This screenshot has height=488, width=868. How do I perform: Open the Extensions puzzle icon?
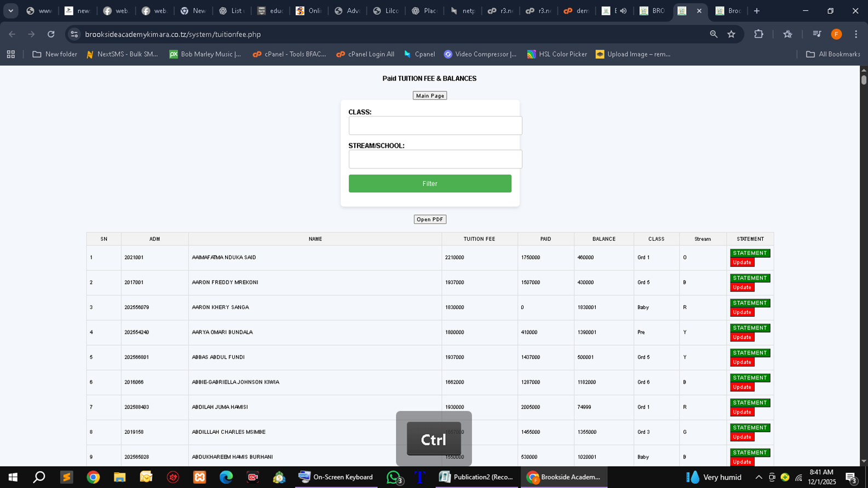pyautogui.click(x=758, y=34)
